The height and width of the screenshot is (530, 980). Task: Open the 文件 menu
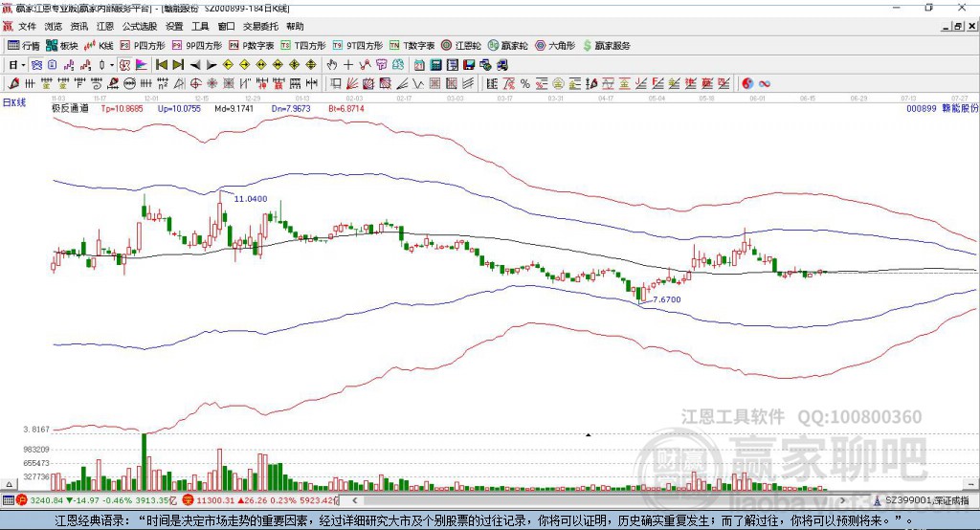click(27, 26)
